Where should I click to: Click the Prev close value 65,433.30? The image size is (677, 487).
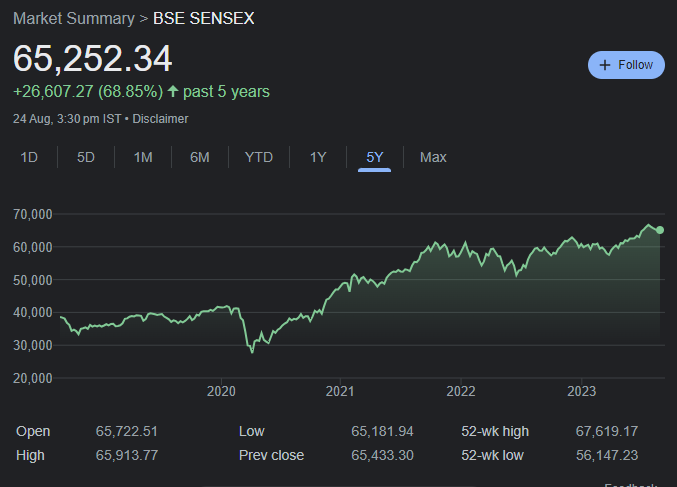point(382,455)
